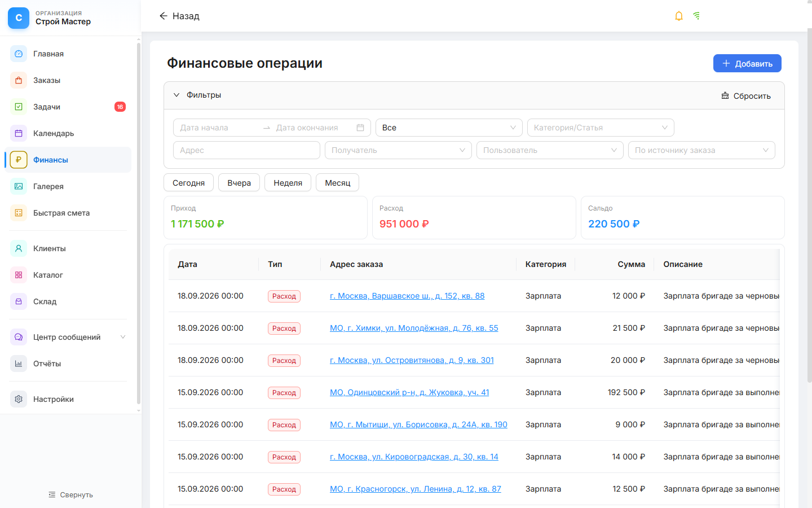
Task: Click the Отчёты chart icon
Action: pyautogui.click(x=19, y=364)
